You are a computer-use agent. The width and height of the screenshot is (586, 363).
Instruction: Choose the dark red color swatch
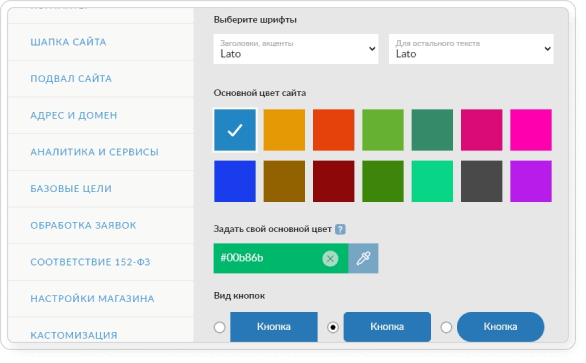click(334, 181)
